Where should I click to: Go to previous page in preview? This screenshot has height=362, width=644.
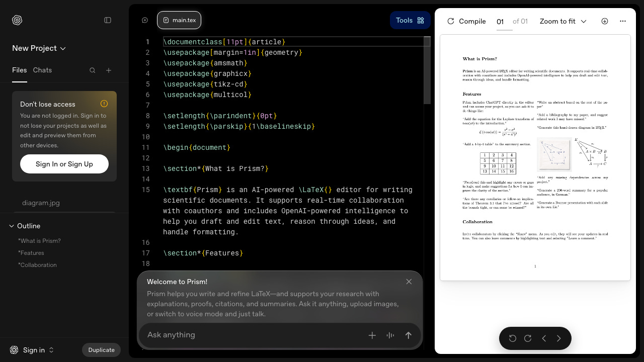pyautogui.click(x=544, y=338)
